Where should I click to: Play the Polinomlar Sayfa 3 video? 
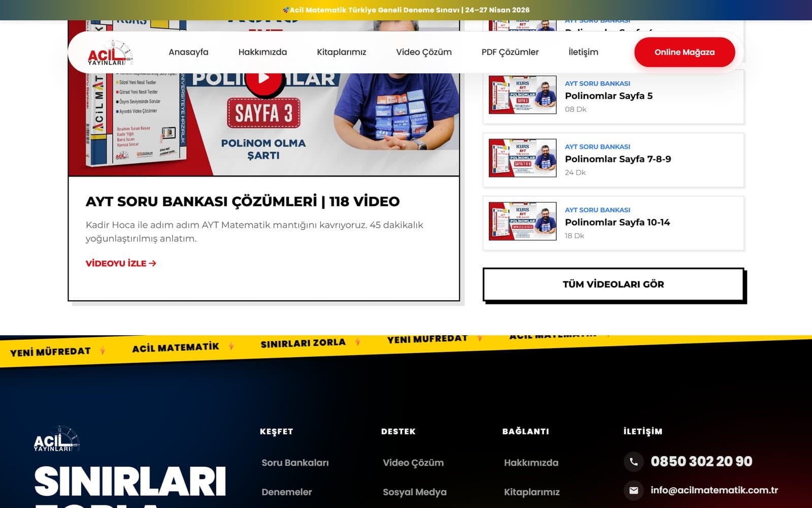(263, 78)
